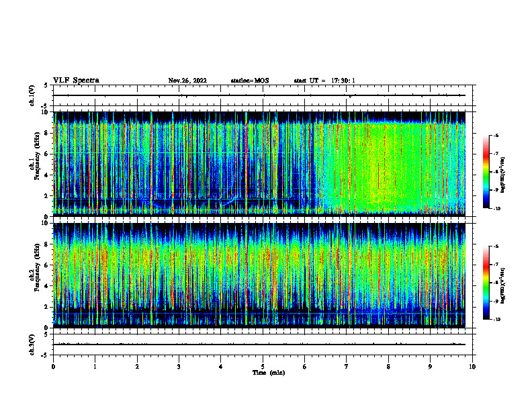Click the time axis tick label "7"
Screen dimensions: 532x411
pos(347,367)
